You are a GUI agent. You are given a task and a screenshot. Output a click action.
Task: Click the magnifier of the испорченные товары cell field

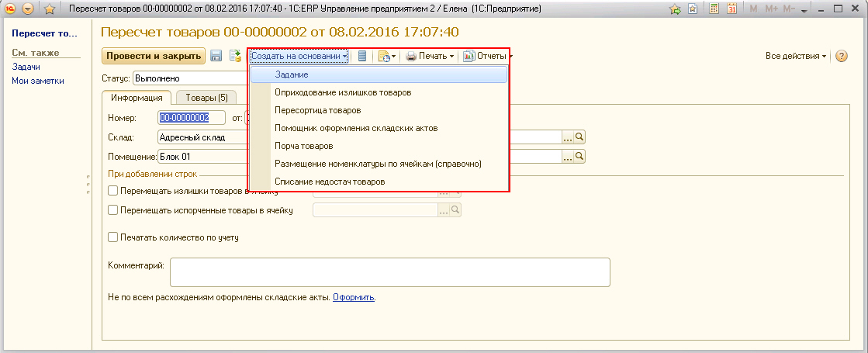point(455,210)
